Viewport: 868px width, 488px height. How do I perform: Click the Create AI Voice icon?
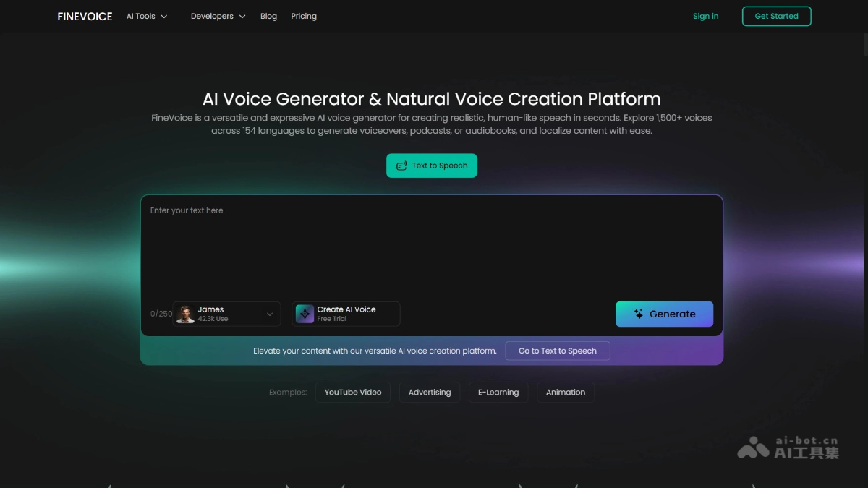click(x=305, y=314)
